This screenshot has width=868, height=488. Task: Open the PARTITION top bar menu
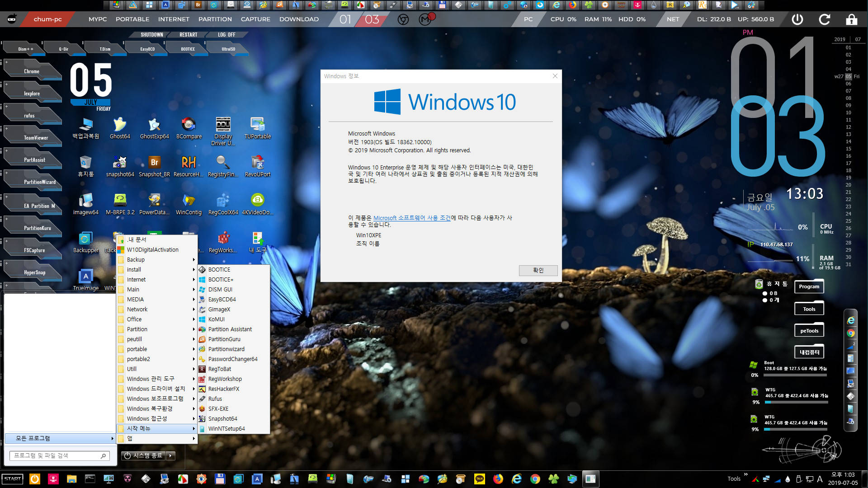(215, 19)
